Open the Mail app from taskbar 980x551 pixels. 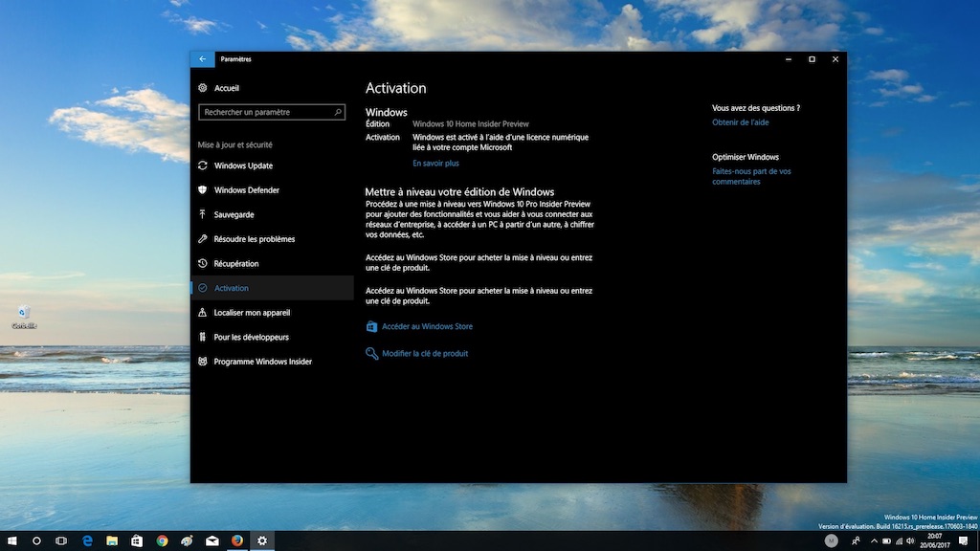(x=212, y=541)
